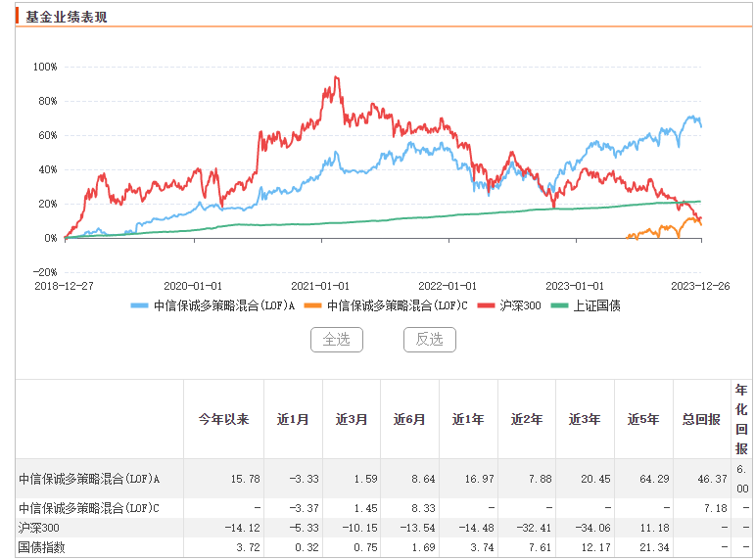Click the 2023-12-26 end date label
The height and width of the screenshot is (560, 755).
click(700, 286)
